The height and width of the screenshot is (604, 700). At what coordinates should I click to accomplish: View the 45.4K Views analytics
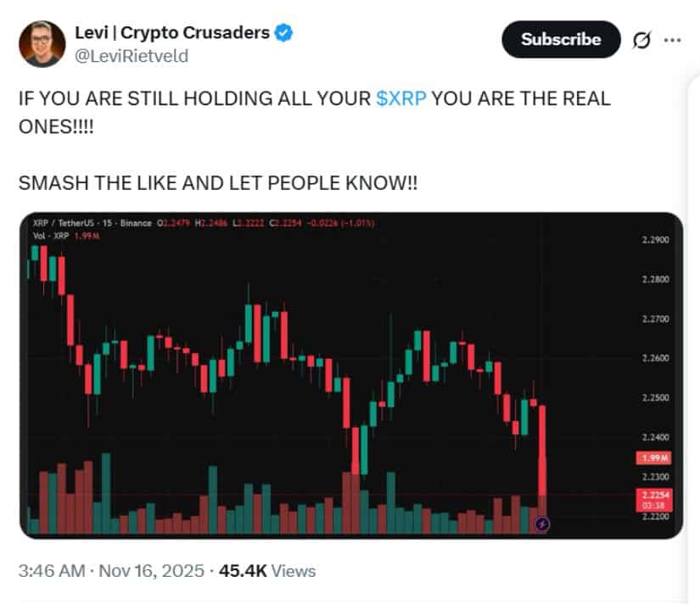pyautogui.click(x=267, y=571)
